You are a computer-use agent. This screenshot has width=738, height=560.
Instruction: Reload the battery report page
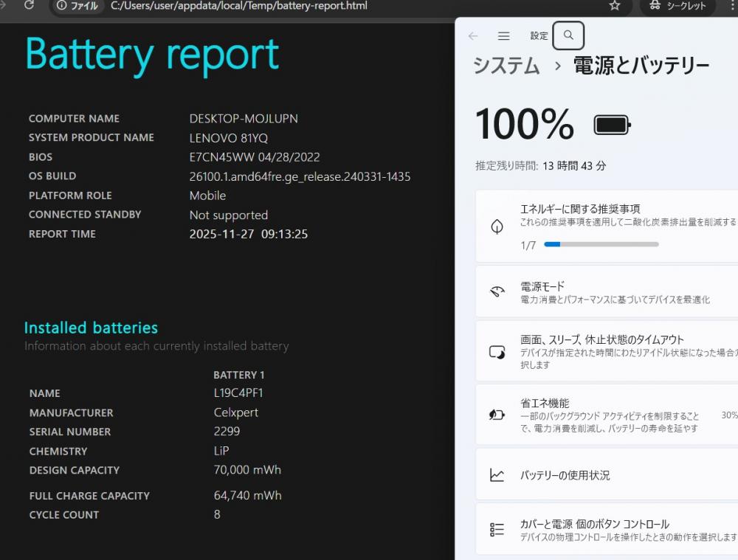(30, 5)
